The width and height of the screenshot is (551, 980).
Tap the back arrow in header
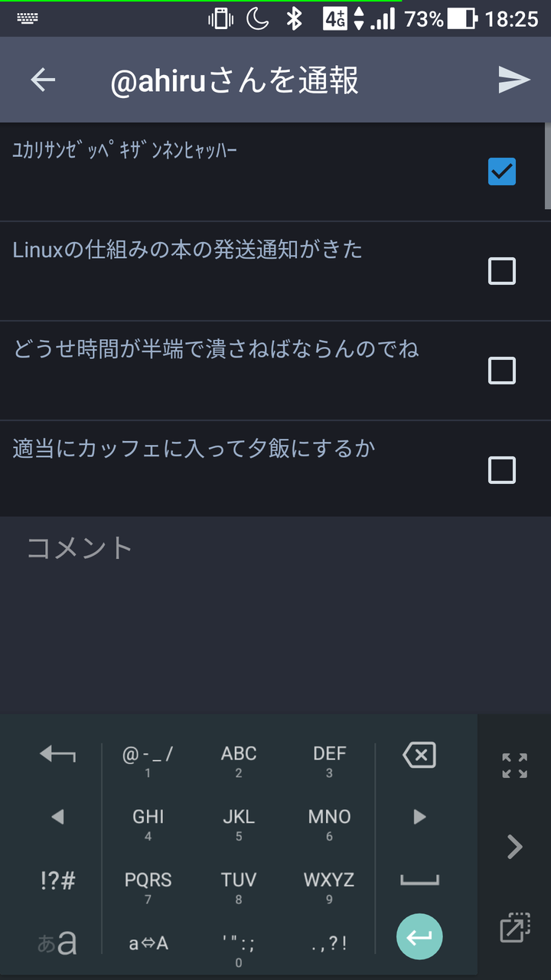[x=43, y=80]
